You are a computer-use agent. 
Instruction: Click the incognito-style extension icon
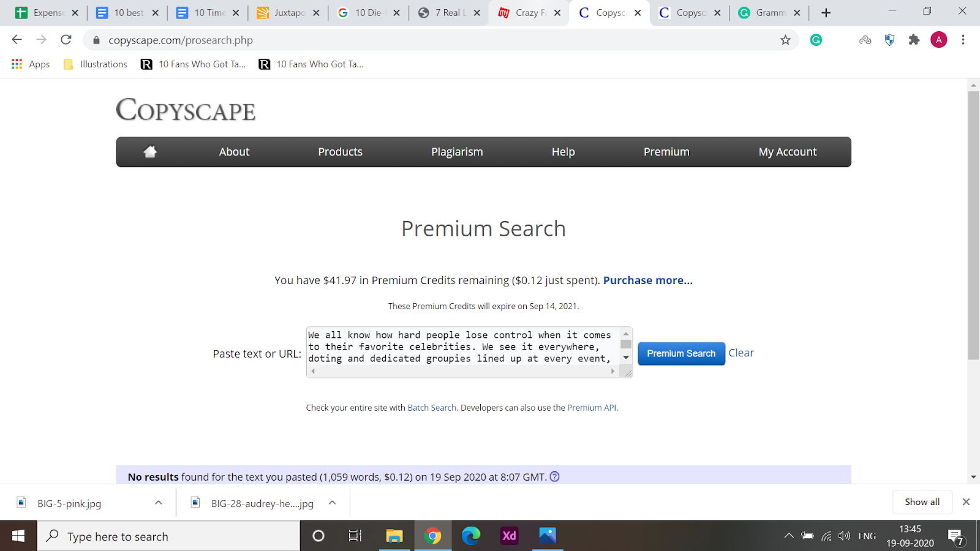click(x=865, y=40)
